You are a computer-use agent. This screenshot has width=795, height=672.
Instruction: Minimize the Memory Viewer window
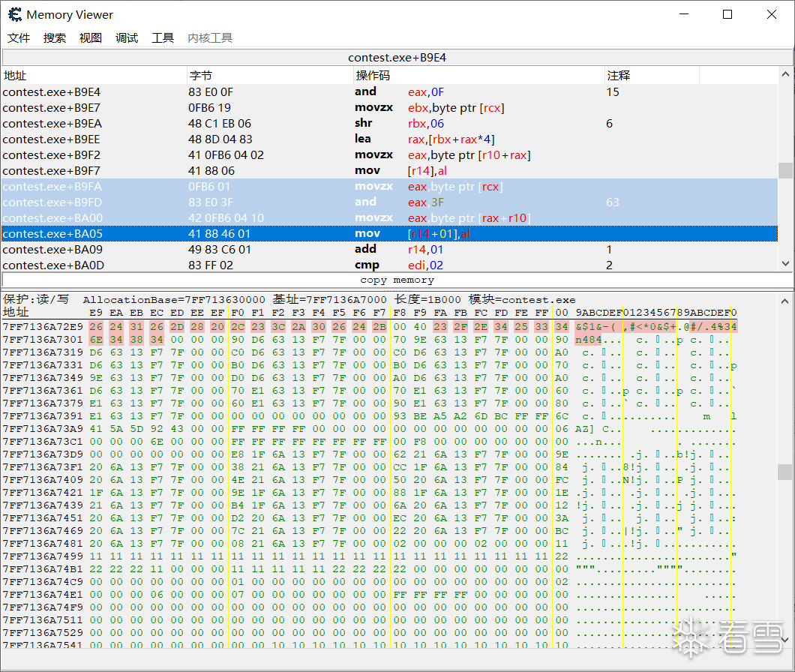point(684,14)
